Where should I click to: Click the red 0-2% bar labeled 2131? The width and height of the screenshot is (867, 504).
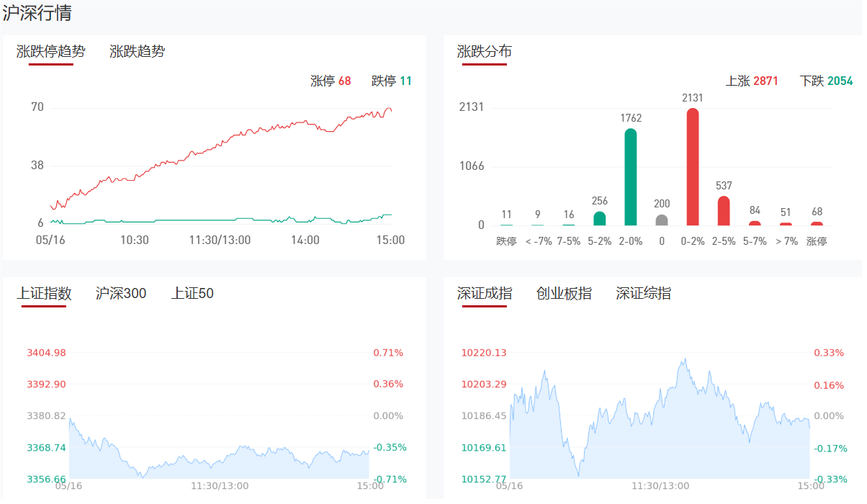point(693,167)
